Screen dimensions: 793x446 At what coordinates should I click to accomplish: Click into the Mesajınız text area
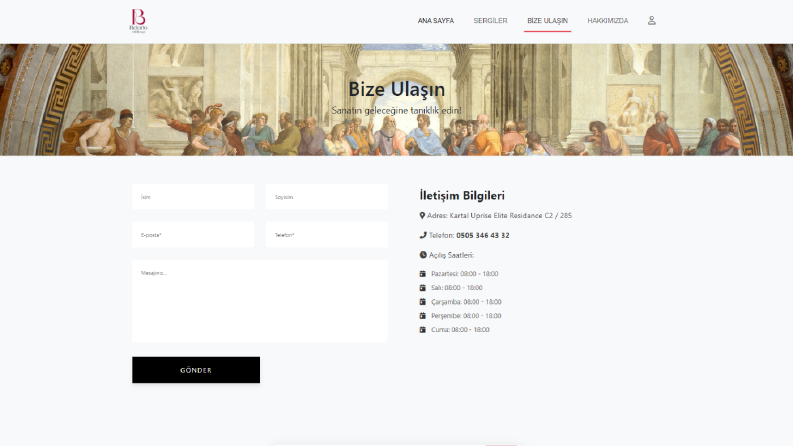tap(260, 301)
